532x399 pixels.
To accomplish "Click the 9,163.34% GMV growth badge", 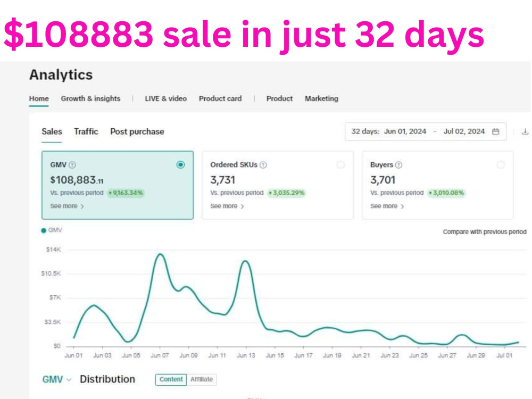I will pyautogui.click(x=126, y=193).
